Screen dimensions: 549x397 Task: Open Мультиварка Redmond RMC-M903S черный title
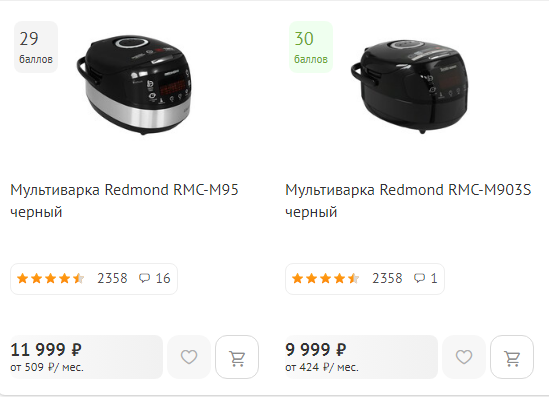408,201
